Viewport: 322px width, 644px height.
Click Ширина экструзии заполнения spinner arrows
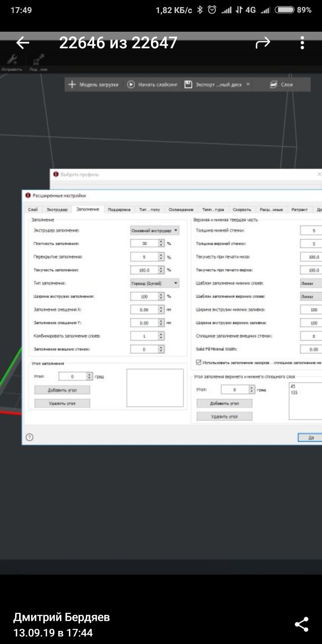pyautogui.click(x=162, y=296)
